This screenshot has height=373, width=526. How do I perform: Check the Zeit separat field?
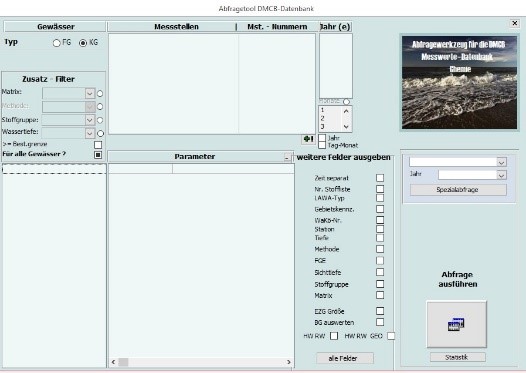coord(380,178)
